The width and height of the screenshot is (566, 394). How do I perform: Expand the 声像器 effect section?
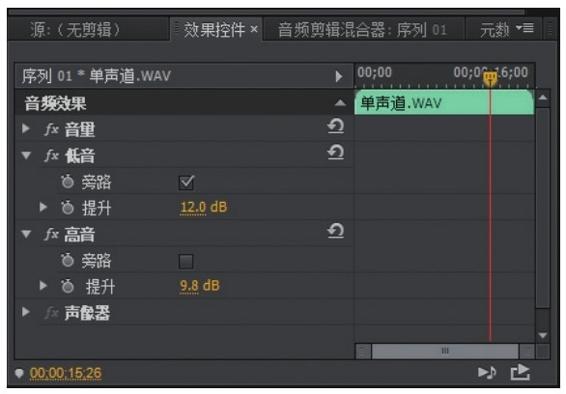click(26, 312)
